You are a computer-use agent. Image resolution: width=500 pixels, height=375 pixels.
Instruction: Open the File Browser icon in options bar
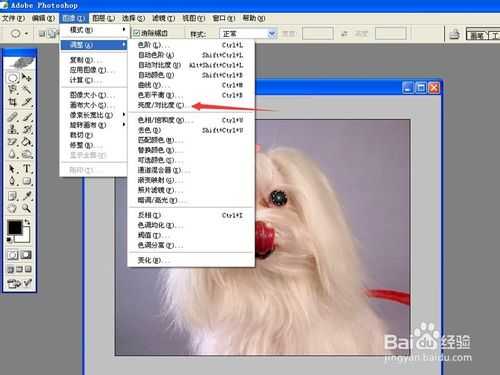coord(455,34)
